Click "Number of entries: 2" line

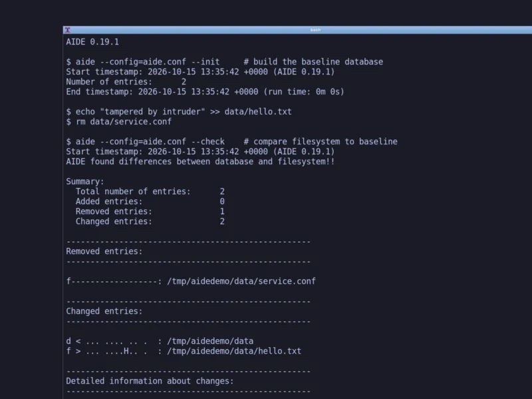click(x=126, y=82)
